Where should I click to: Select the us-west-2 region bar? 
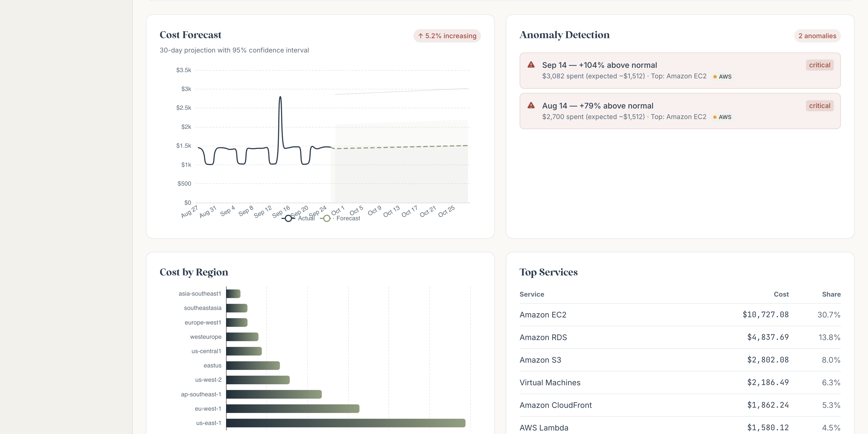[258, 380]
